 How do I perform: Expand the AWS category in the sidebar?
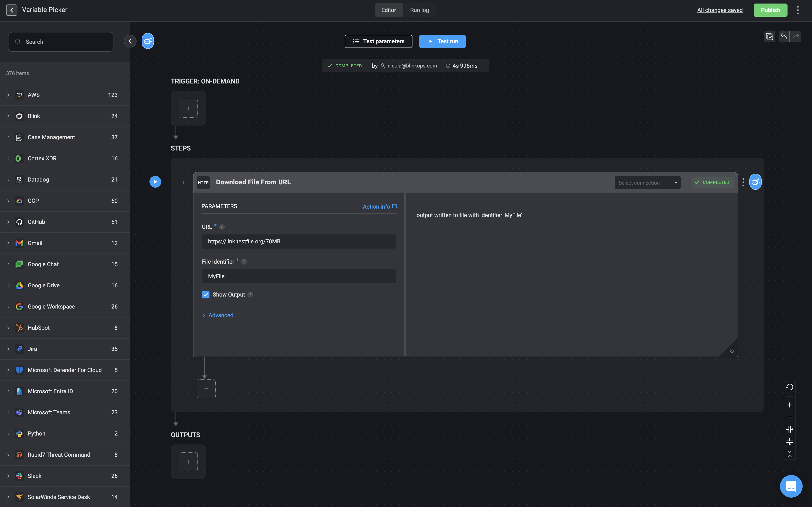[8, 95]
